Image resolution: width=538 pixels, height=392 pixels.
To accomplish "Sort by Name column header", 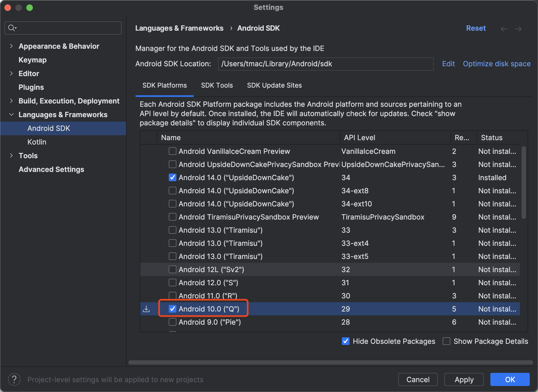I will coord(248,137).
